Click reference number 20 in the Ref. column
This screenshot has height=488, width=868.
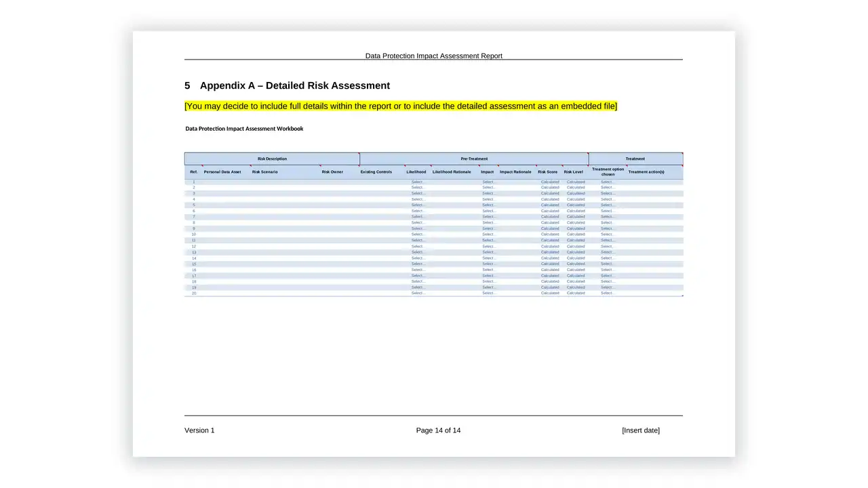click(194, 293)
